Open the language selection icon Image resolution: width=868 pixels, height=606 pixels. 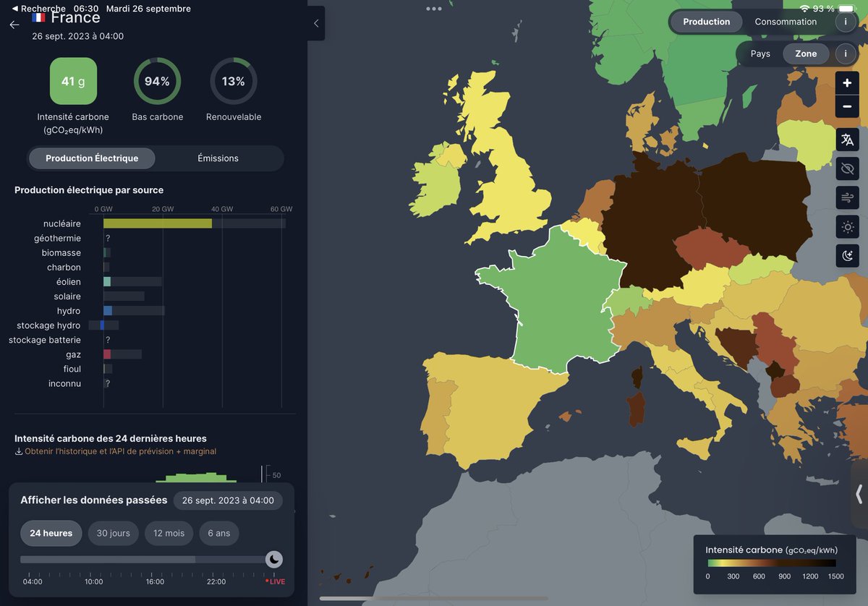(x=847, y=140)
